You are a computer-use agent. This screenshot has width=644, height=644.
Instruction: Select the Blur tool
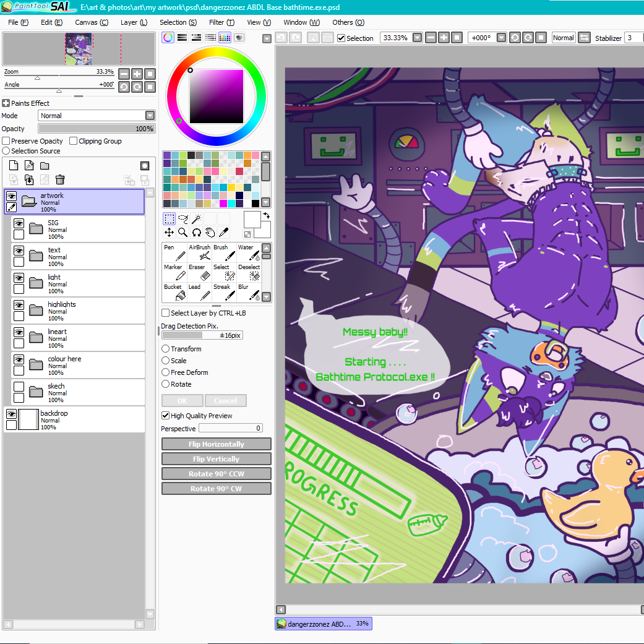click(249, 292)
